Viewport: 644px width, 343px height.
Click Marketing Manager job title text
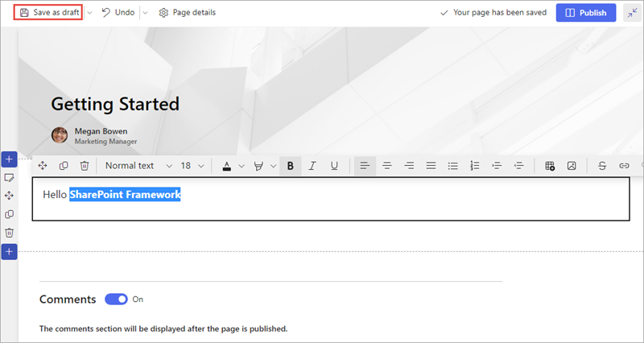click(106, 142)
